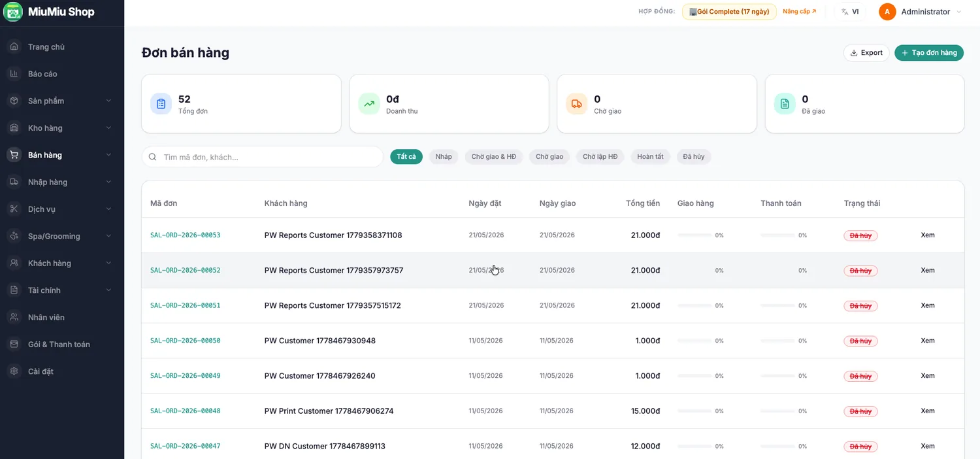Click the Doanh thu trend icon
Viewport: 980px width, 459px height.
point(369,104)
